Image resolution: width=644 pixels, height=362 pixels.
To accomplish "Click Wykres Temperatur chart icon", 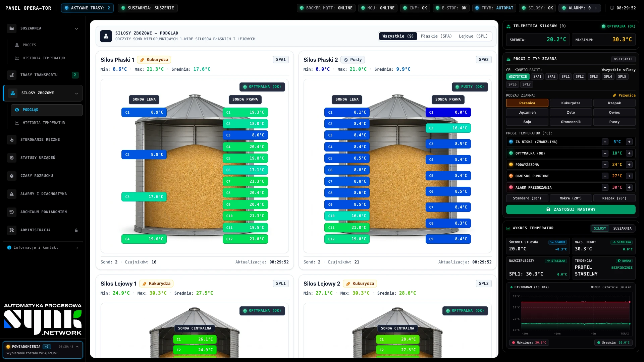I will point(508,228).
